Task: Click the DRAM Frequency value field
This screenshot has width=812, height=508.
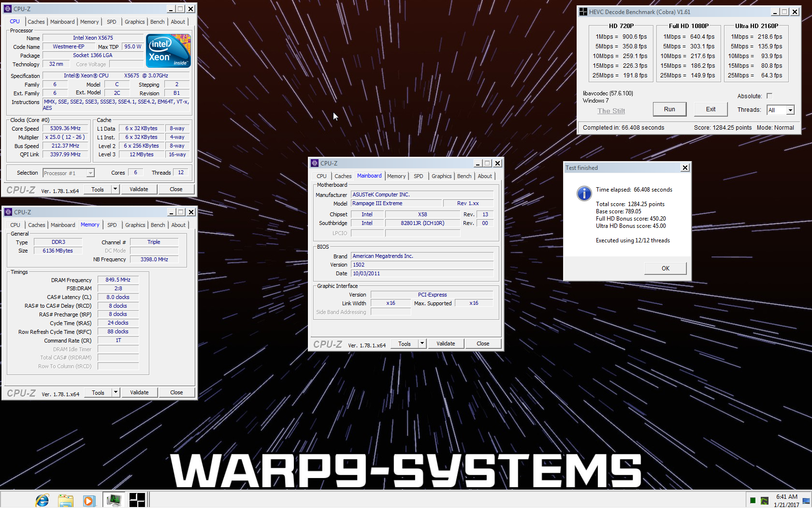Action: [x=118, y=280]
